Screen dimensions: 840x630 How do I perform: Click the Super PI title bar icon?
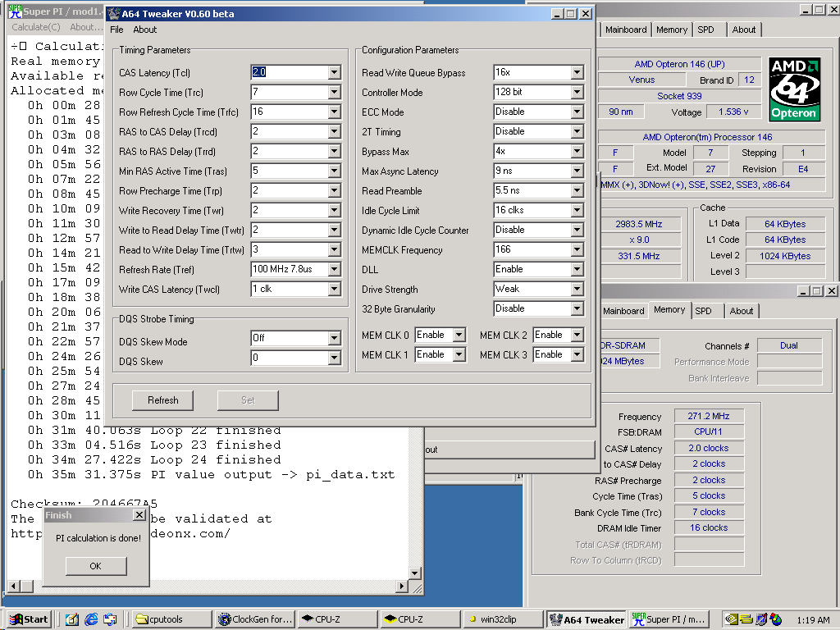pyautogui.click(x=15, y=11)
